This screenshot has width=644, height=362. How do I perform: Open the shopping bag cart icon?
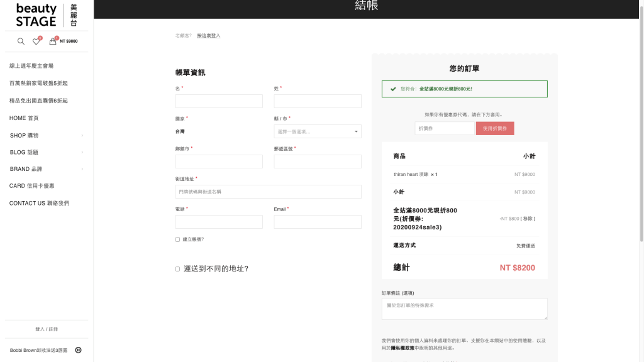[x=53, y=41]
